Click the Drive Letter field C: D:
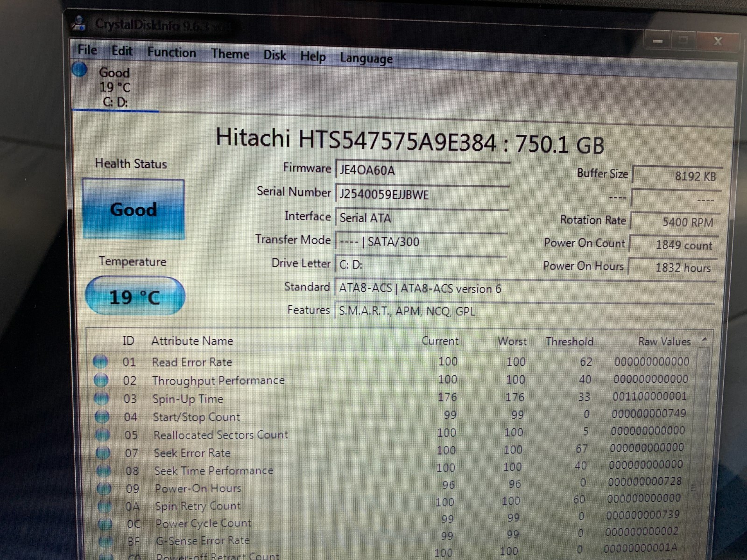 click(x=421, y=265)
